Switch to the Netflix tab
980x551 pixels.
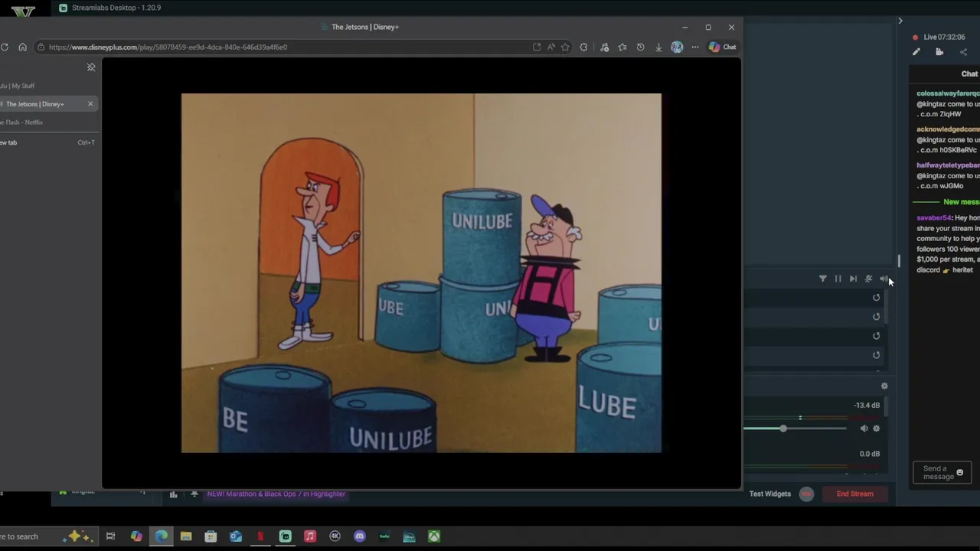click(47, 122)
